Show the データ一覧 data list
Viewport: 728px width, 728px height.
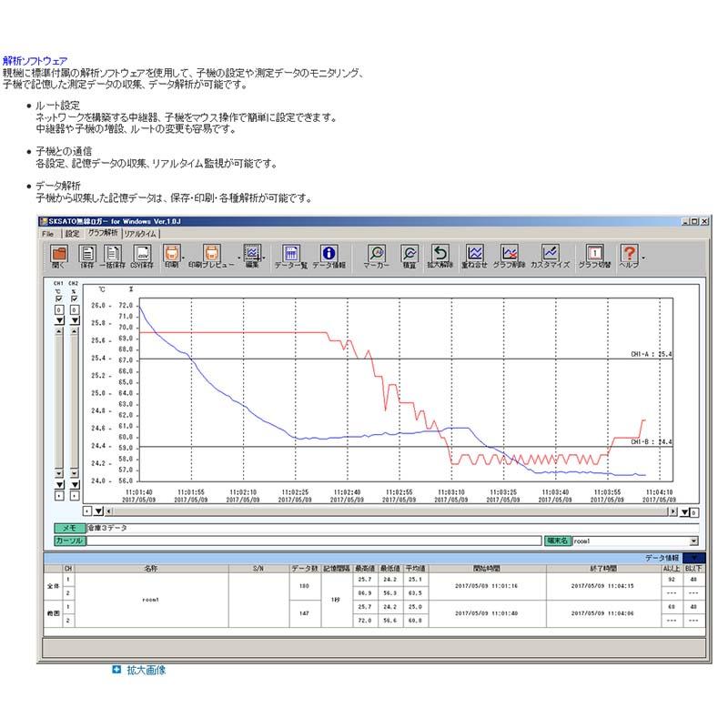[290, 254]
